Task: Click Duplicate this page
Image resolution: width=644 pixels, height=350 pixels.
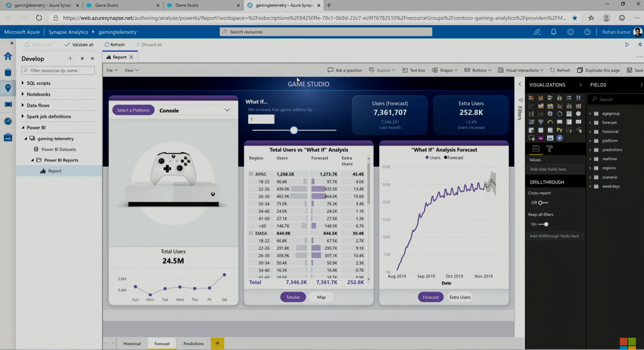Action: coord(598,70)
